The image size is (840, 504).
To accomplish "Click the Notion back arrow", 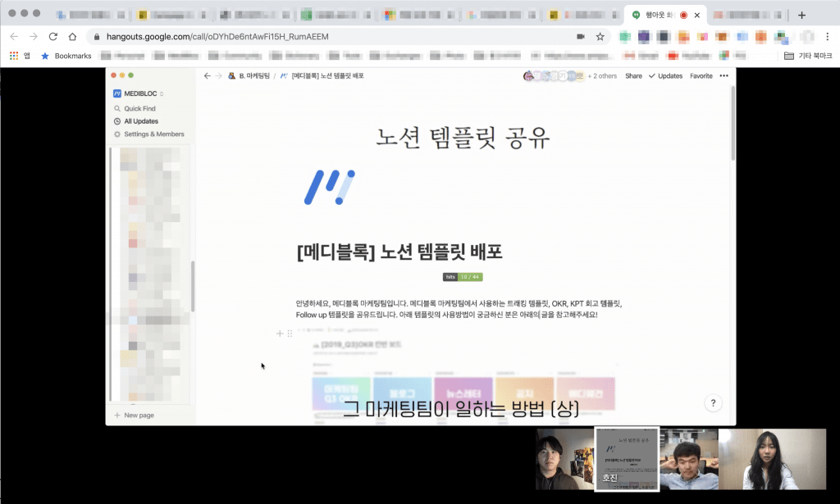I will pos(208,76).
